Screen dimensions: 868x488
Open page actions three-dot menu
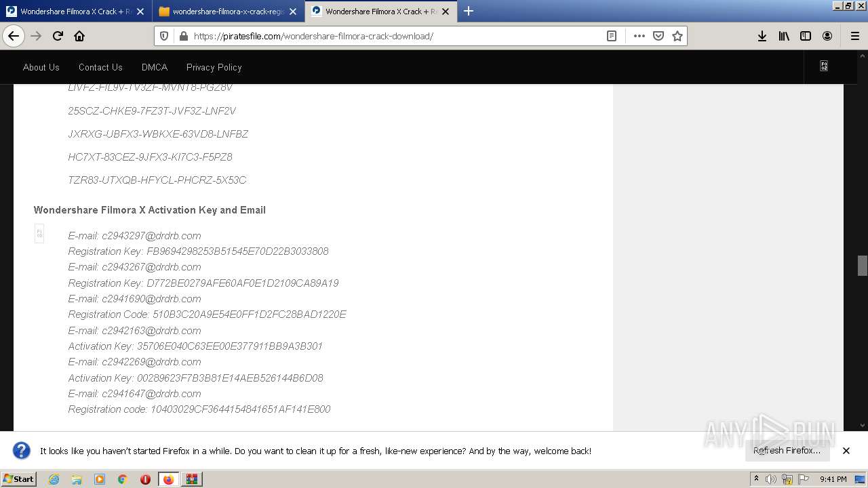tap(639, 36)
